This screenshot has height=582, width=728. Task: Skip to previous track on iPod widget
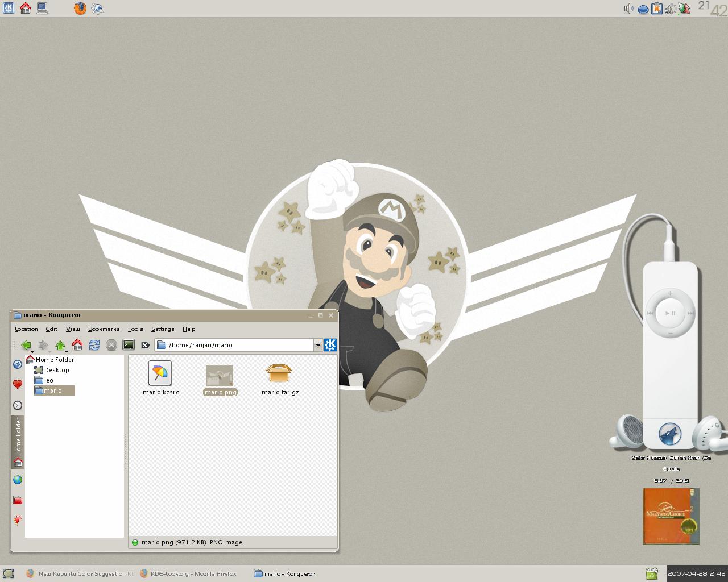coord(651,313)
